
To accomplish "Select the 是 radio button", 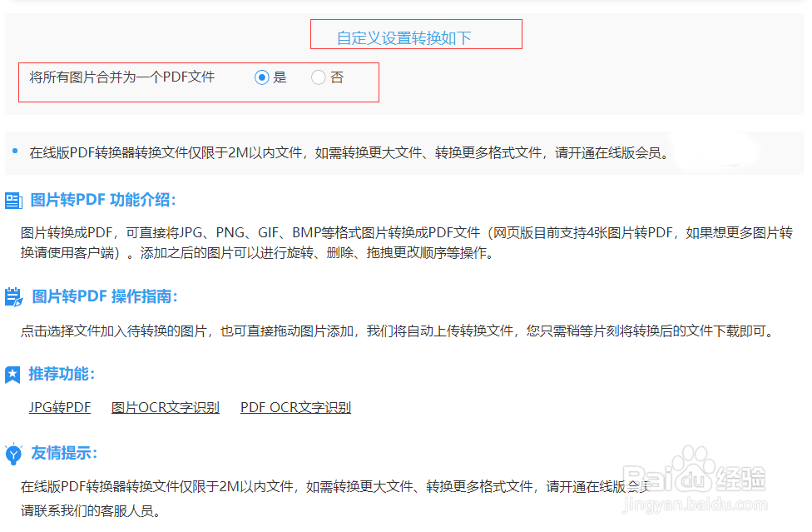I will 262,77.
